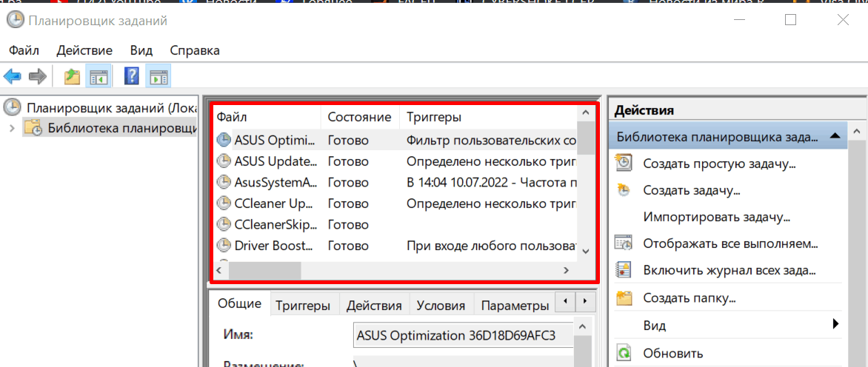Open the Действие menu

coord(84,50)
